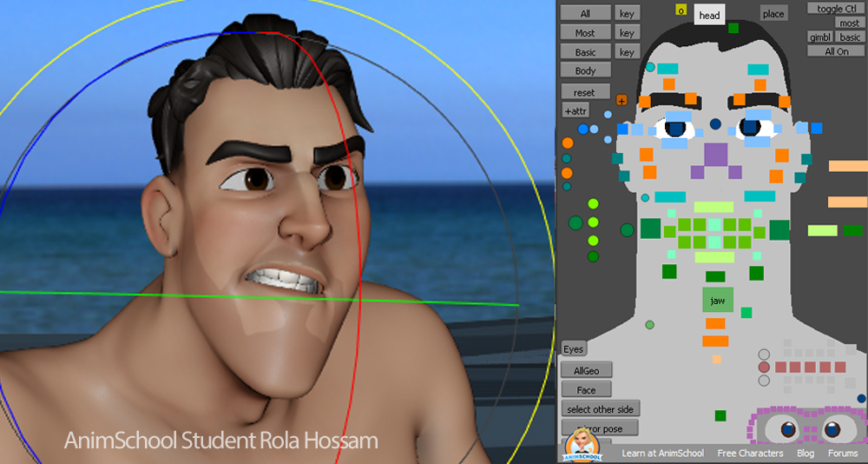The width and height of the screenshot is (868, 464).
Task: Select the small light-orange square below the jaw
Action: point(716,359)
